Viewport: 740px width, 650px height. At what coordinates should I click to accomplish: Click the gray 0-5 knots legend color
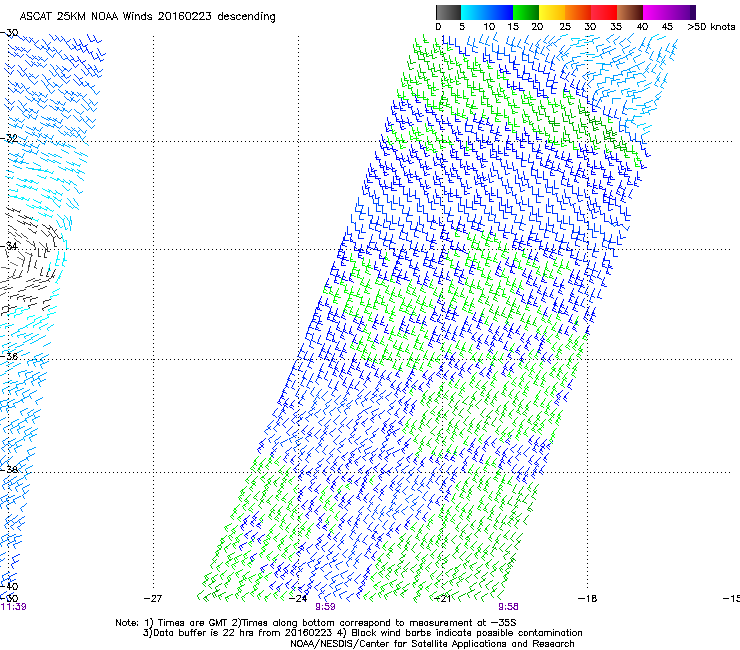pyautogui.click(x=448, y=12)
